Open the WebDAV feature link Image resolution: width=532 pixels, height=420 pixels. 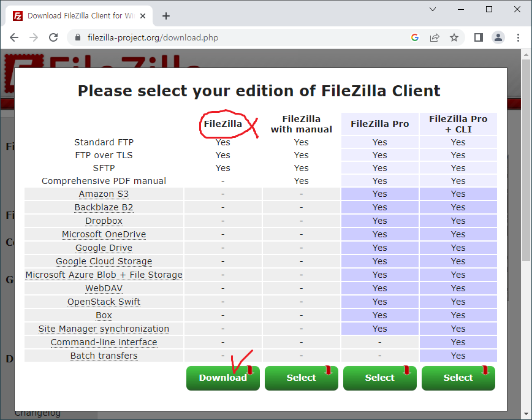[x=104, y=288]
